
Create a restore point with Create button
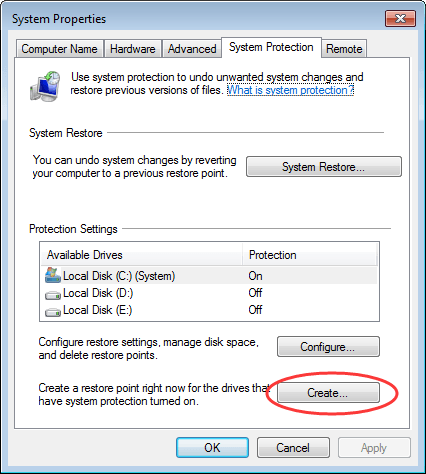click(328, 393)
